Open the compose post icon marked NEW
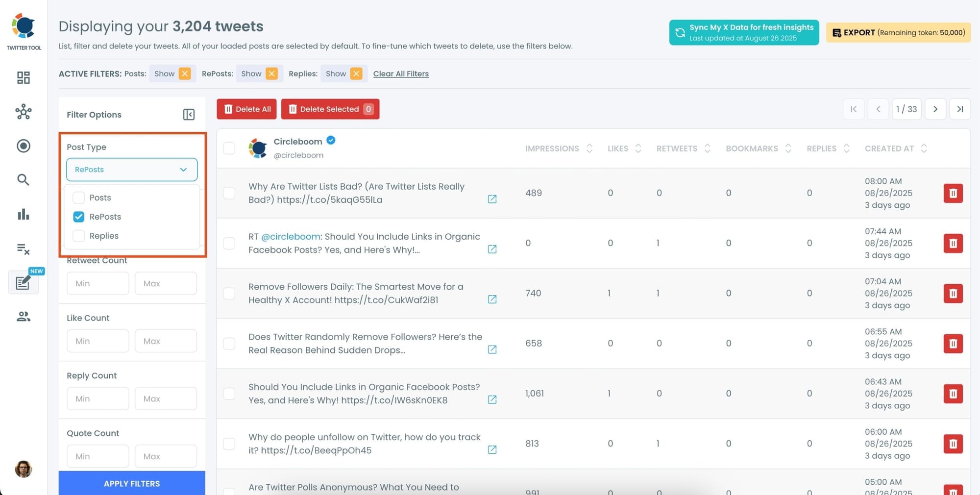Image resolution: width=980 pixels, height=495 pixels. [24, 282]
